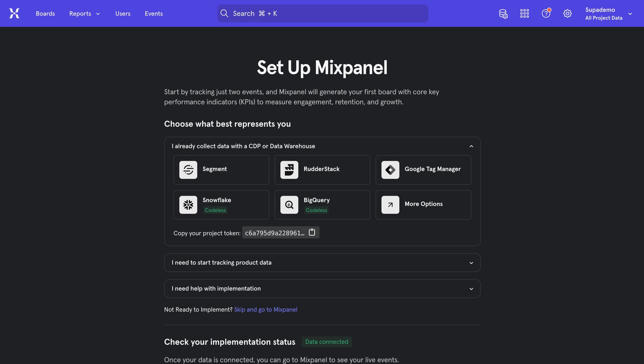The image size is (644, 364).
Task: Expand I need help with implementation
Action: (x=322, y=289)
